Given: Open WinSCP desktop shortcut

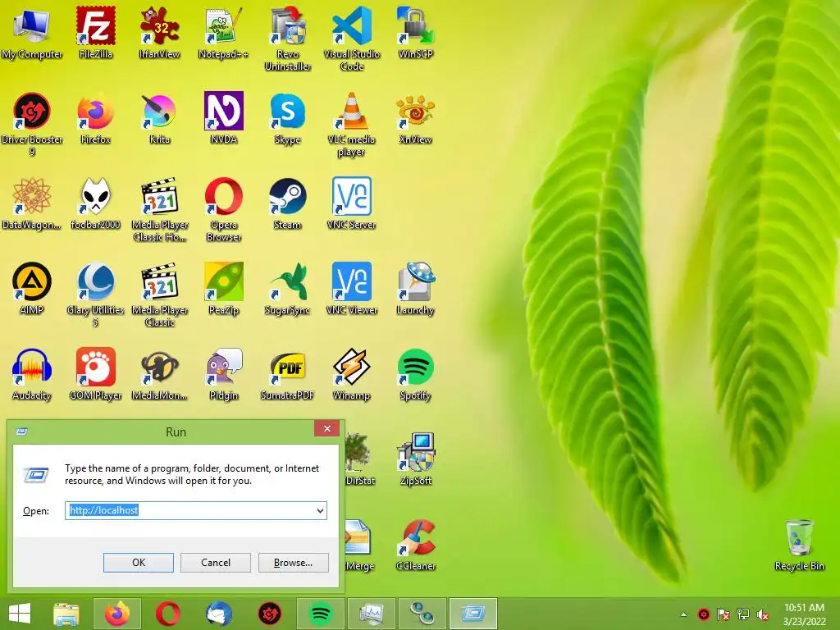Looking at the screenshot, I should [x=415, y=32].
